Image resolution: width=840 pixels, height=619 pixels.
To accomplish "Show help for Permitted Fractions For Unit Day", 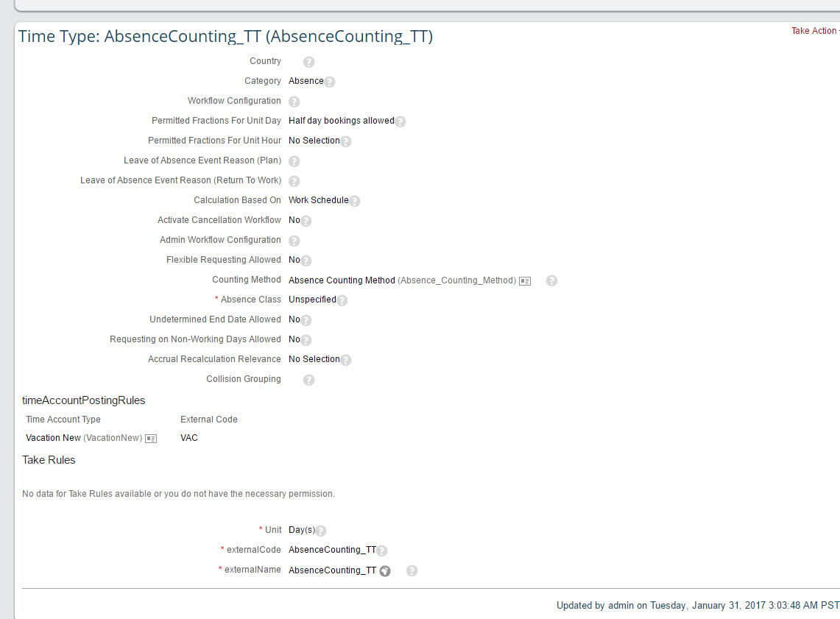I will [x=400, y=121].
